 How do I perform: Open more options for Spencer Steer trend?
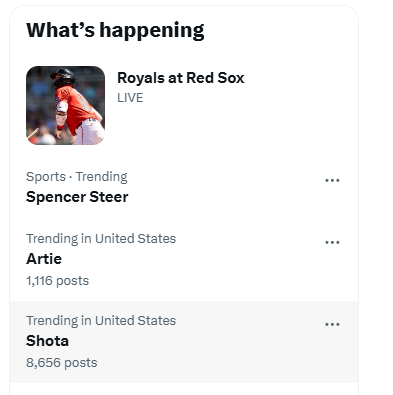tap(332, 180)
